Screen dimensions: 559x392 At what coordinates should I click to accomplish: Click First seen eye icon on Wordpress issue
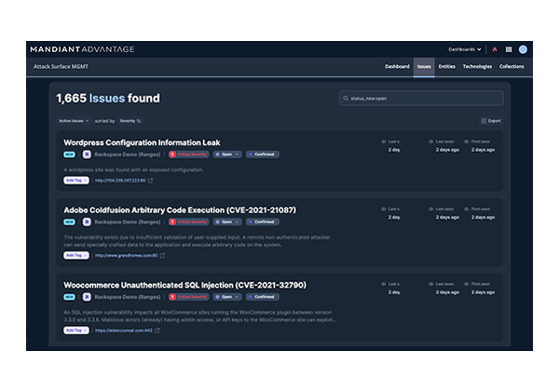click(x=467, y=142)
